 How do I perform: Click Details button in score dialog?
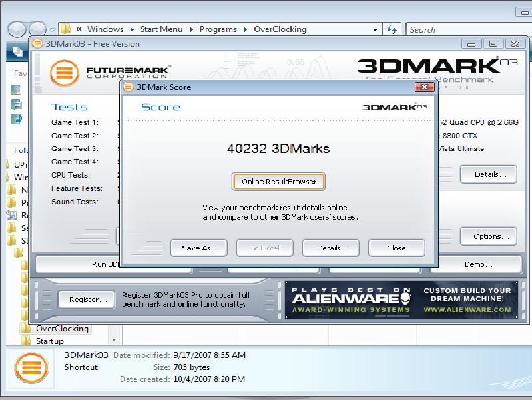[x=330, y=248]
